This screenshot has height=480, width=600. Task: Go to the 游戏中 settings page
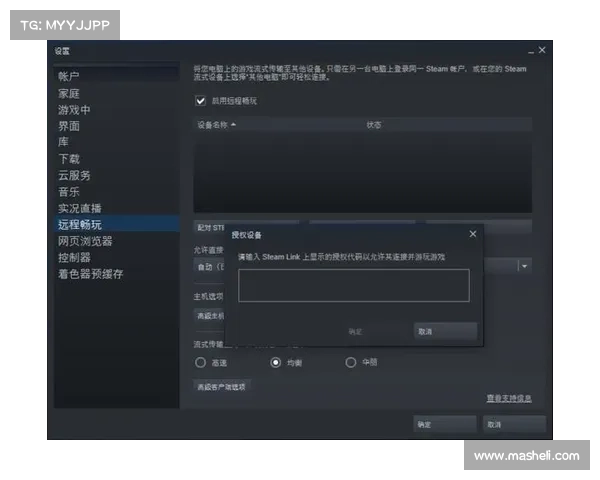point(116,110)
